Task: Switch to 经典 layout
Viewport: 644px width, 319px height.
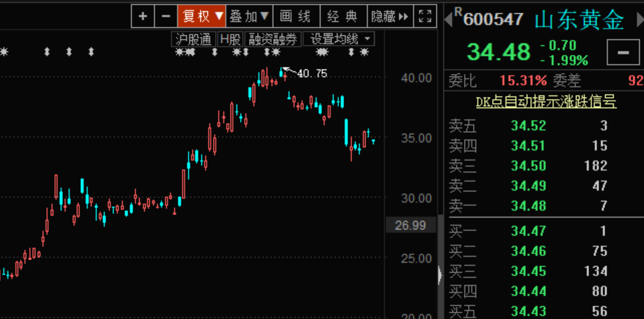Action: (x=343, y=17)
